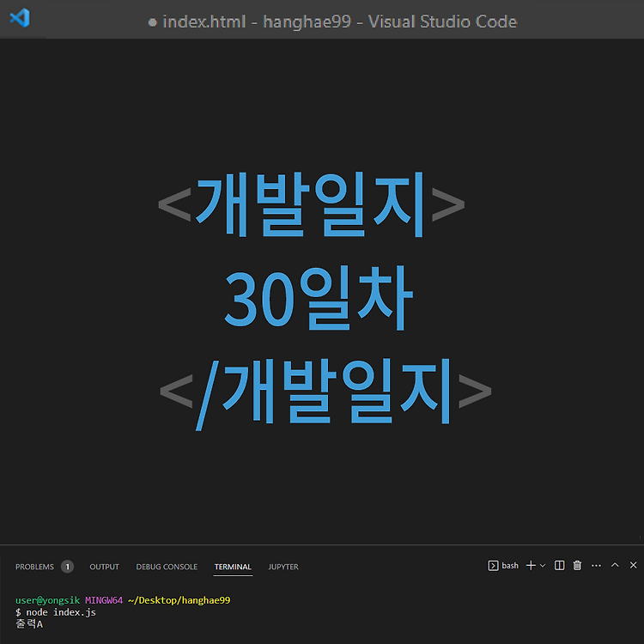
Task: Click the path ~/Desktop/hanghae99 in terminal
Action: pos(179,600)
